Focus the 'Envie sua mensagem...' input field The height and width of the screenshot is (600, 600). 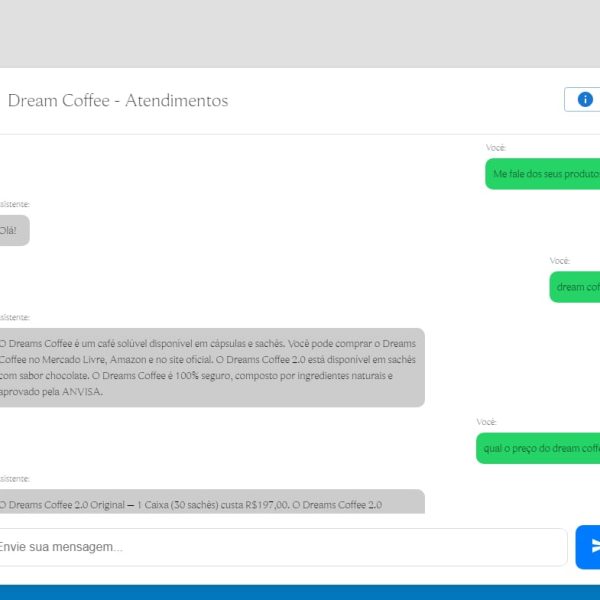[x=283, y=547]
